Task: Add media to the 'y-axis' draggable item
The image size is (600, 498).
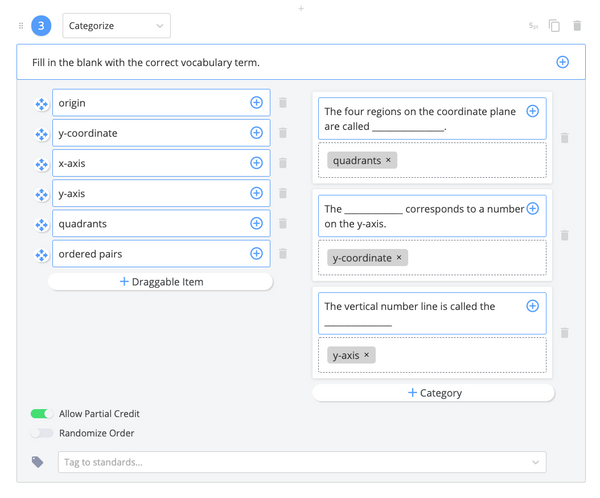Action: [x=256, y=193]
